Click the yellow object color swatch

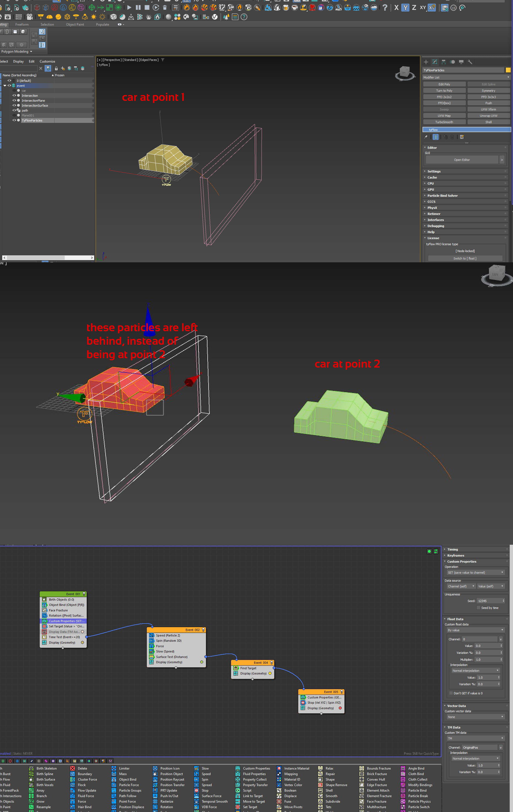pos(508,70)
